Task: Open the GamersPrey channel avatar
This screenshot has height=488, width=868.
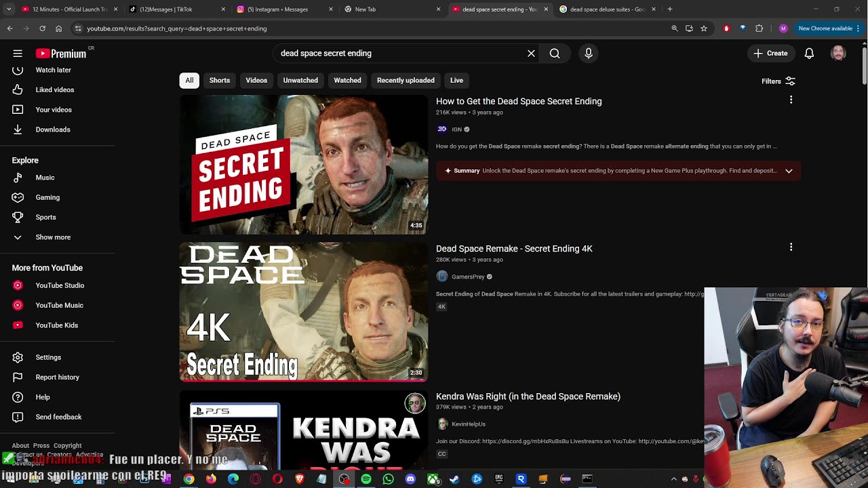Action: pyautogui.click(x=442, y=277)
